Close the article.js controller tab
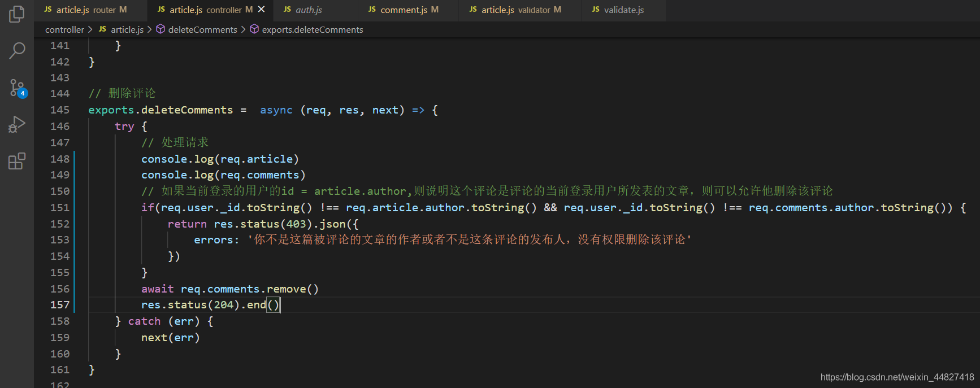 click(x=261, y=10)
